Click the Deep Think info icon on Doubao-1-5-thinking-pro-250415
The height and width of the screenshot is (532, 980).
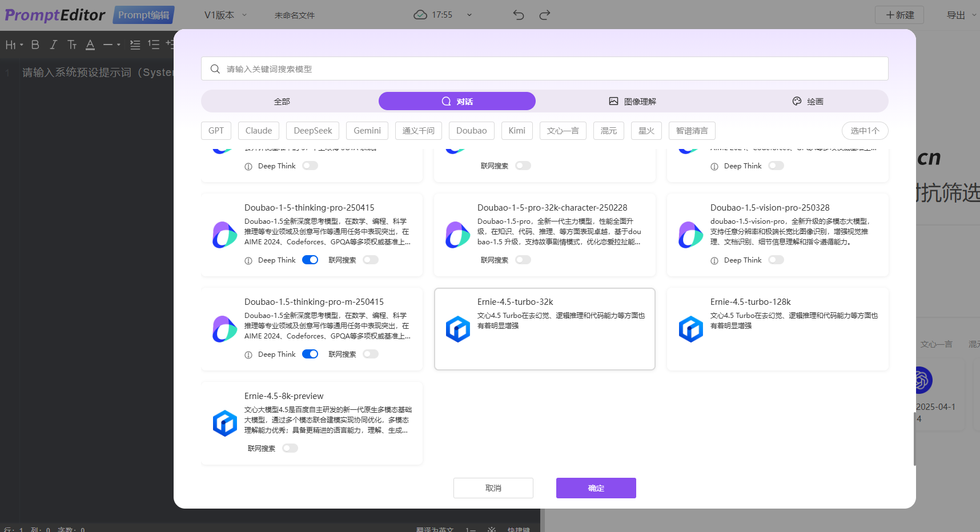(x=248, y=261)
